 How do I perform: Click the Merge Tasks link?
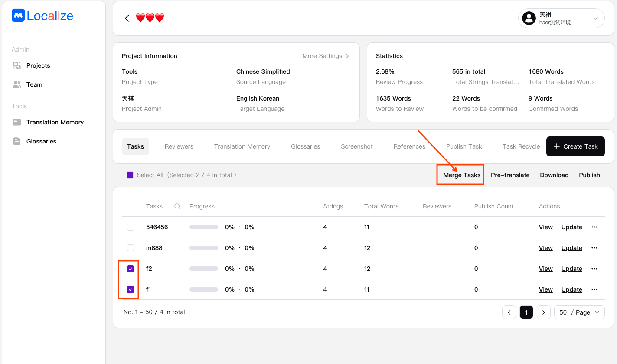point(462,175)
